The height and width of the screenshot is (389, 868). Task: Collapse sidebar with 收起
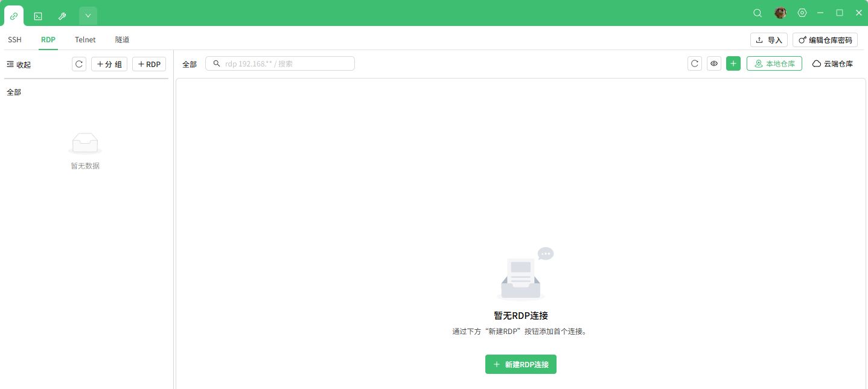tap(19, 64)
